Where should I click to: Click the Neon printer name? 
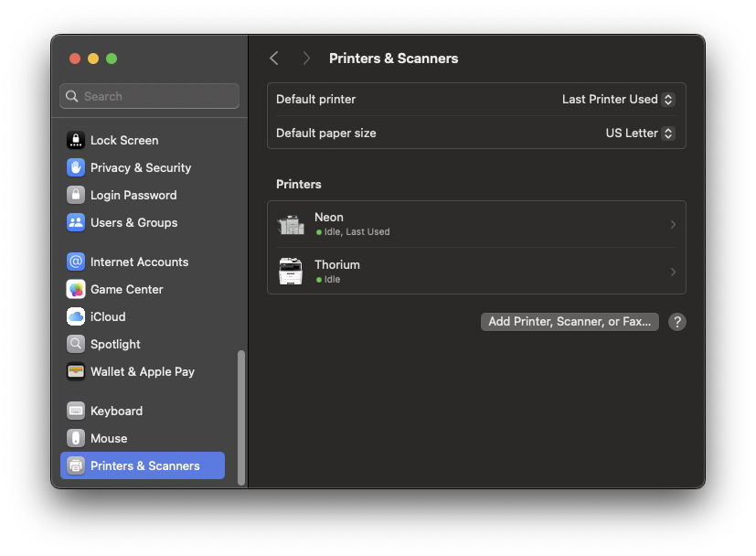[329, 218]
